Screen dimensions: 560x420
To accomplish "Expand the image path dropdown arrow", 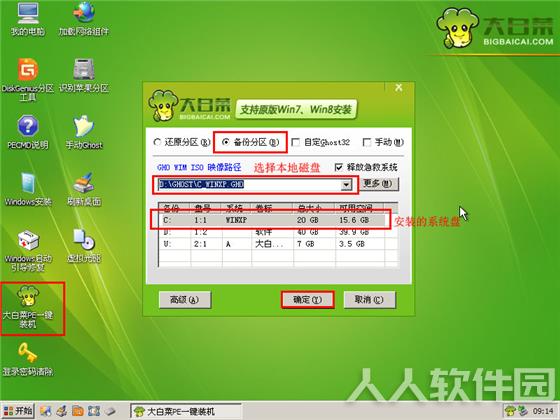I will 346,185.
